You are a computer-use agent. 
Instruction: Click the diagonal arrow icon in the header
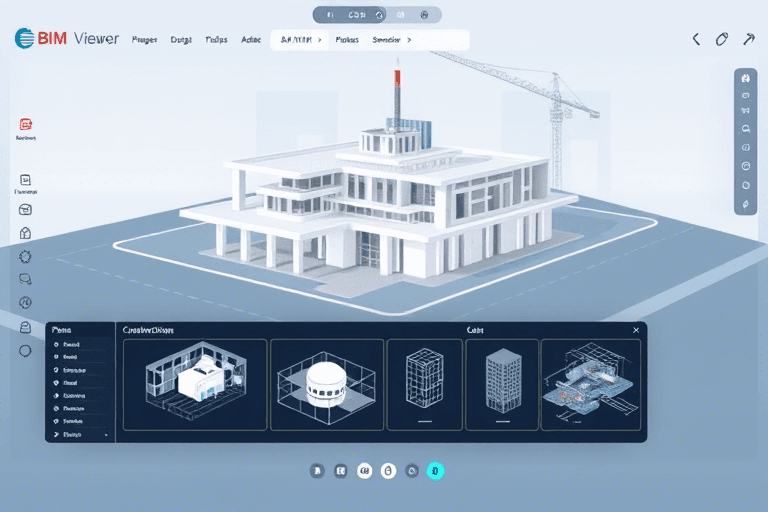[x=748, y=40]
